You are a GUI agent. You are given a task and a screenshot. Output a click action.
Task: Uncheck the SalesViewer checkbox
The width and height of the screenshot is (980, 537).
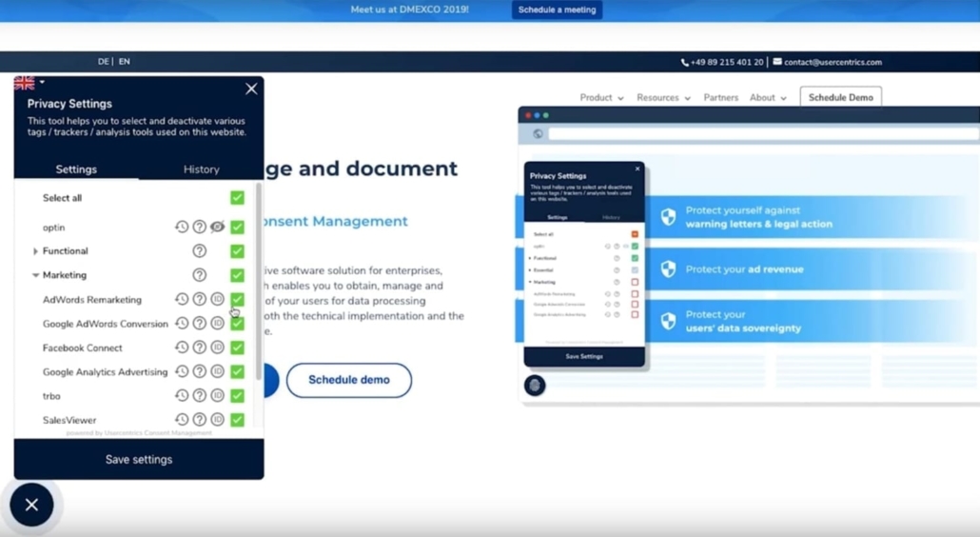click(238, 420)
